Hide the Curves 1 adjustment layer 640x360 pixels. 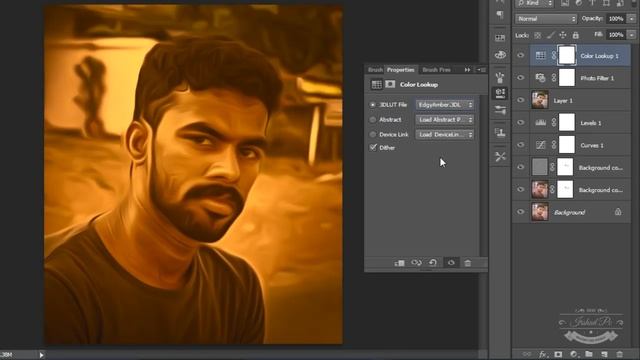click(520, 145)
